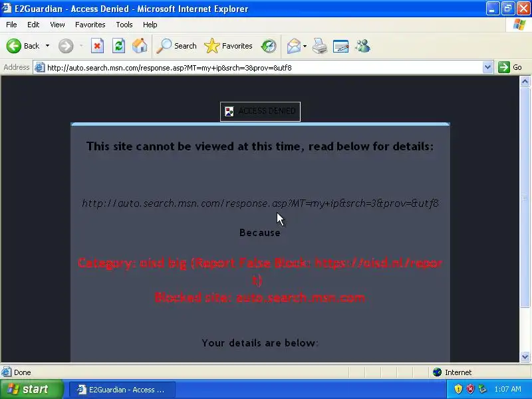Print the page with the printer icon
Viewport: 532px width, 399px height.
[x=320, y=46]
